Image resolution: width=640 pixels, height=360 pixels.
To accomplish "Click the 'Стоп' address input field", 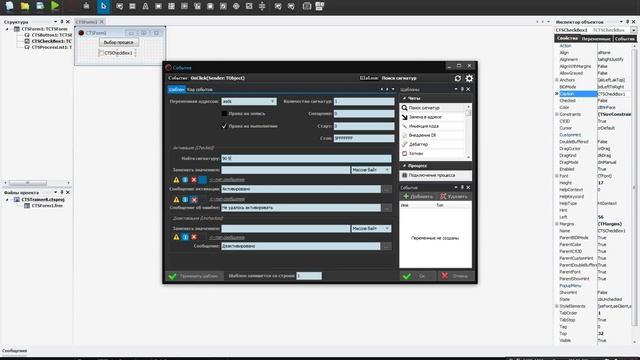I will (364, 138).
